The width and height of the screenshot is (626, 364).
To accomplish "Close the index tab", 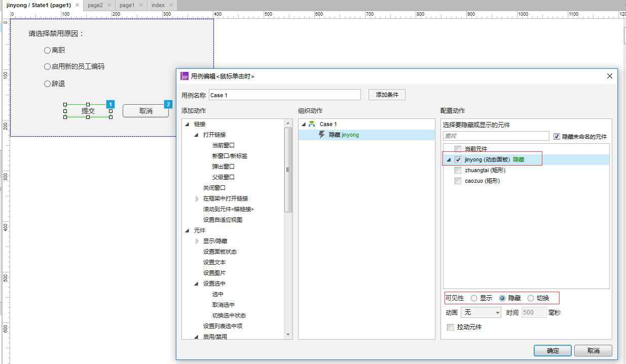I will pos(171,5).
